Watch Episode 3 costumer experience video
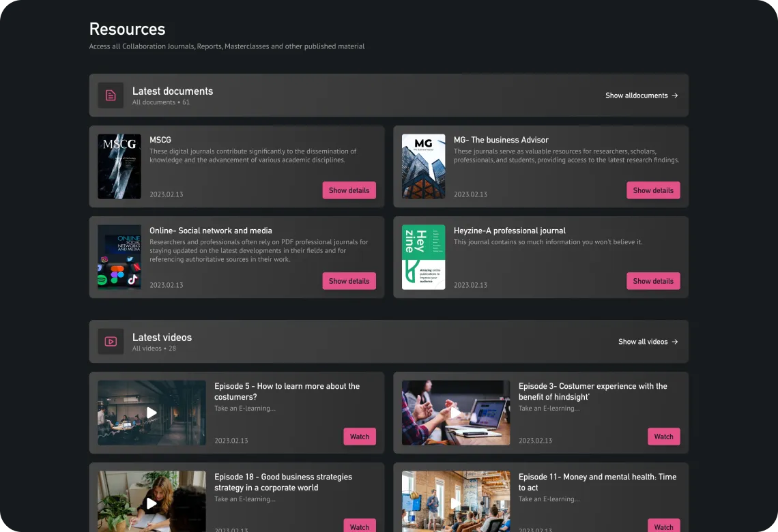Viewport: 778px width, 532px height. [664, 437]
